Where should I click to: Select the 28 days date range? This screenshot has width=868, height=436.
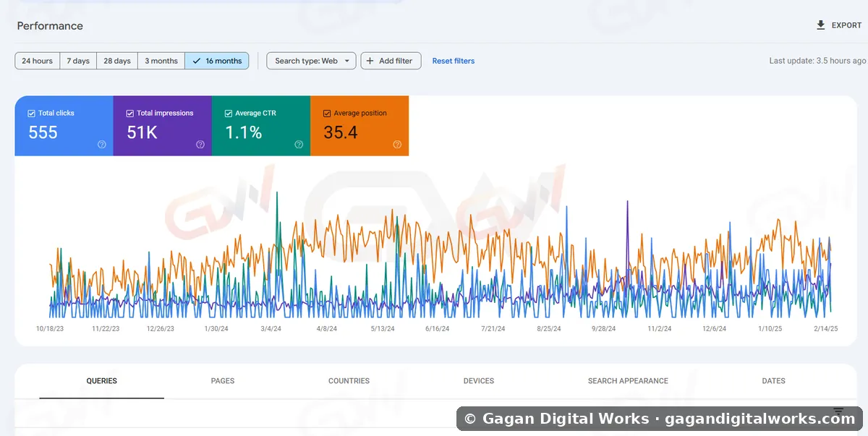[117, 61]
